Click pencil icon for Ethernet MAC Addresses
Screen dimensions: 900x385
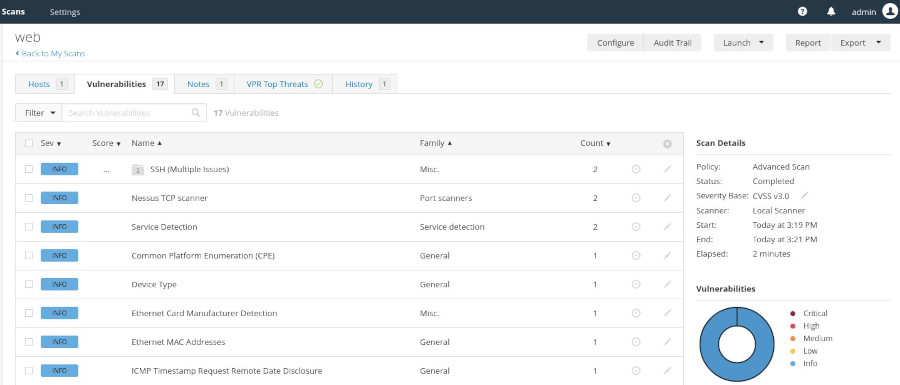(x=667, y=342)
